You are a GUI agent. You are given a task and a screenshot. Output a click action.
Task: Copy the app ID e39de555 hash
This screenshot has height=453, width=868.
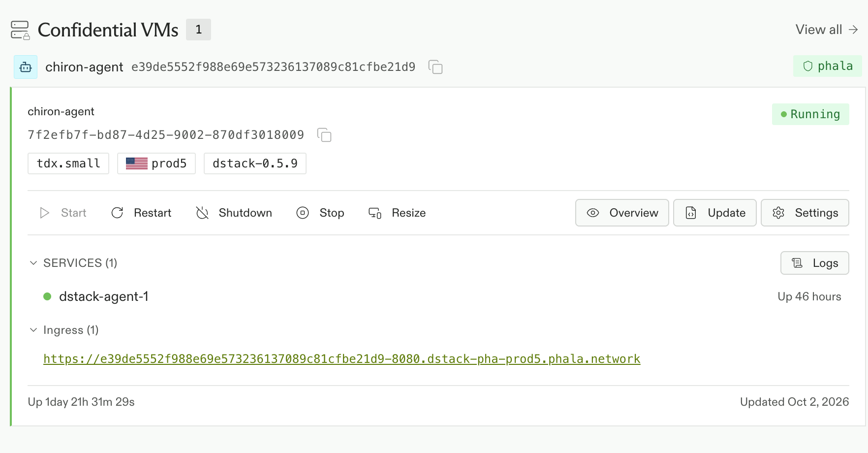435,67
